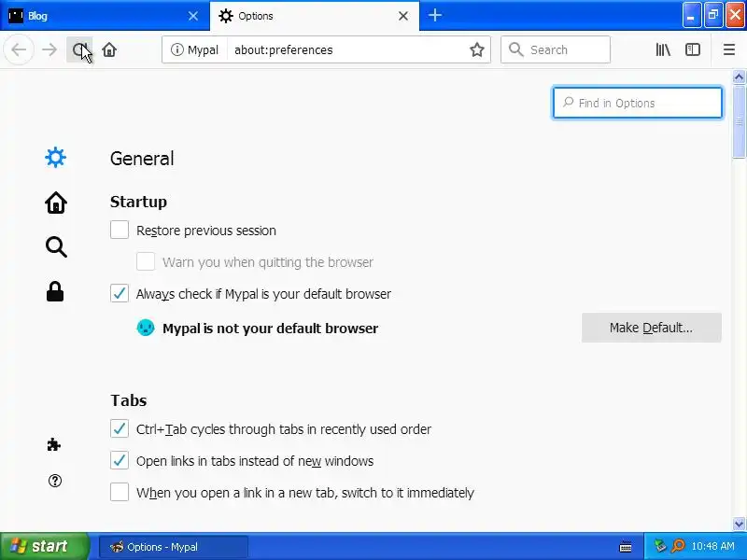Open the Search settings category magnifier

point(56,247)
